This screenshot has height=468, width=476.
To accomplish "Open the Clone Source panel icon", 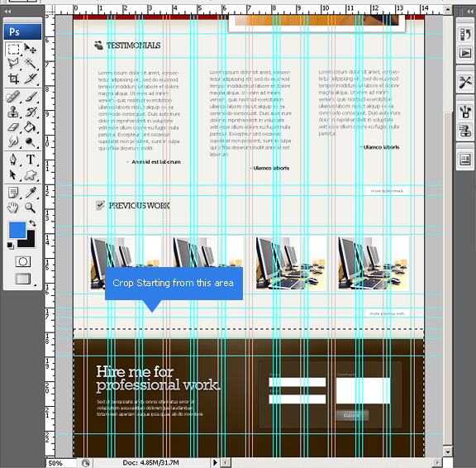I will pyautogui.click(x=465, y=131).
